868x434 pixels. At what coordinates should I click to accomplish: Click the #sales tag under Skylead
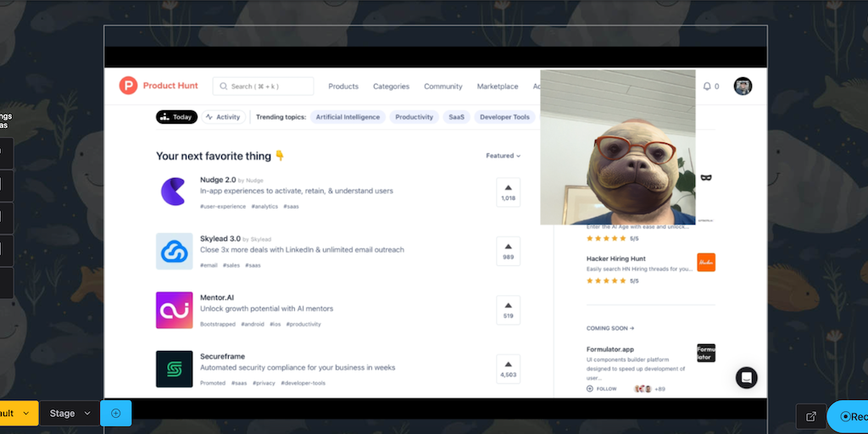231,265
